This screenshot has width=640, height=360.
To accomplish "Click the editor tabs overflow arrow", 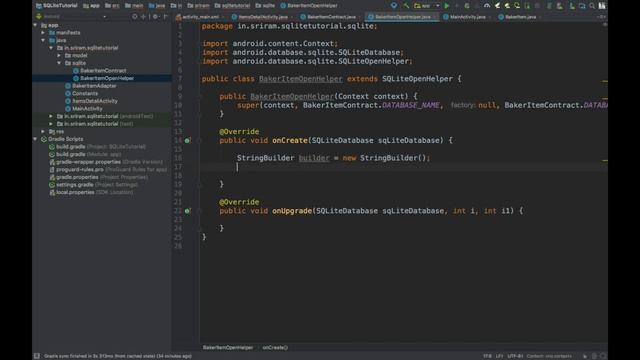I will pyautogui.click(x=601, y=17).
